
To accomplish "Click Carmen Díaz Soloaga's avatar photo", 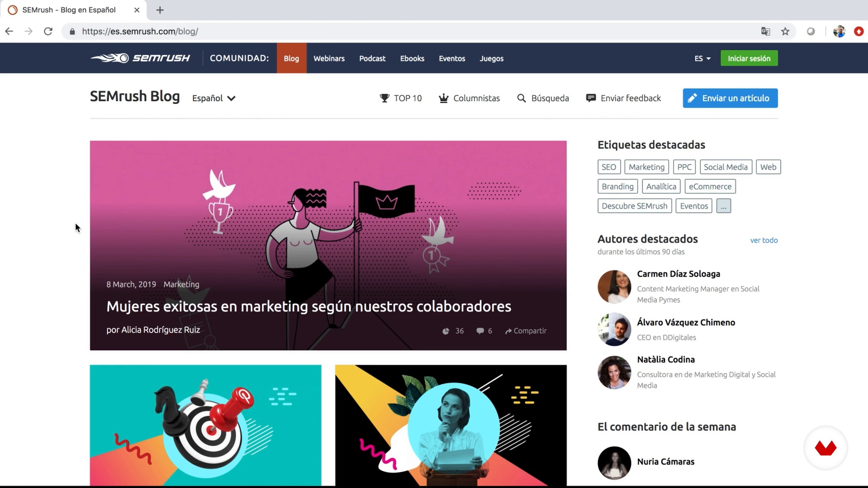I will coord(614,286).
